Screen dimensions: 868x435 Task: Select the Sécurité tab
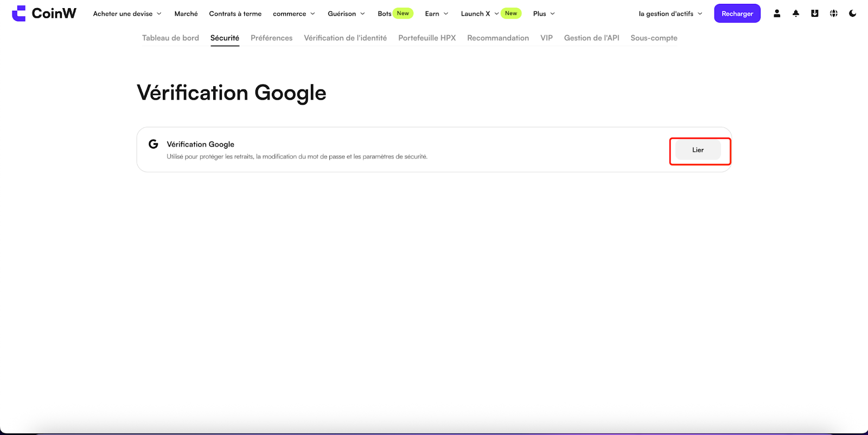(225, 38)
